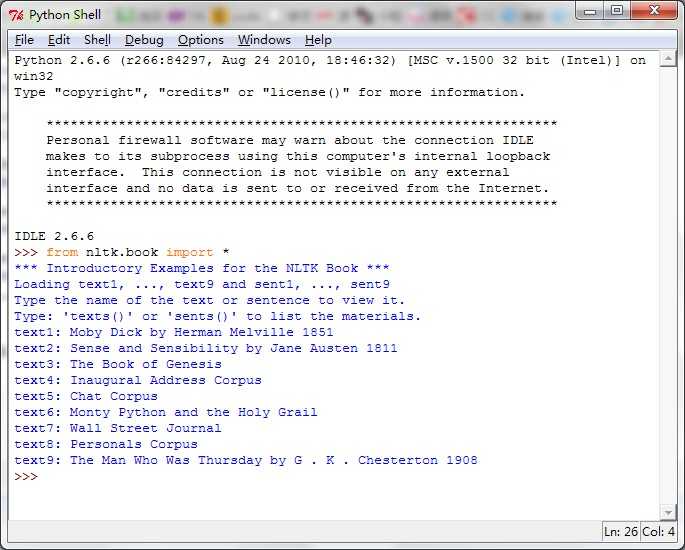This screenshot has height=550, width=685.
Task: Click the line 'text5: Chat Corpus'
Action: (x=86, y=396)
